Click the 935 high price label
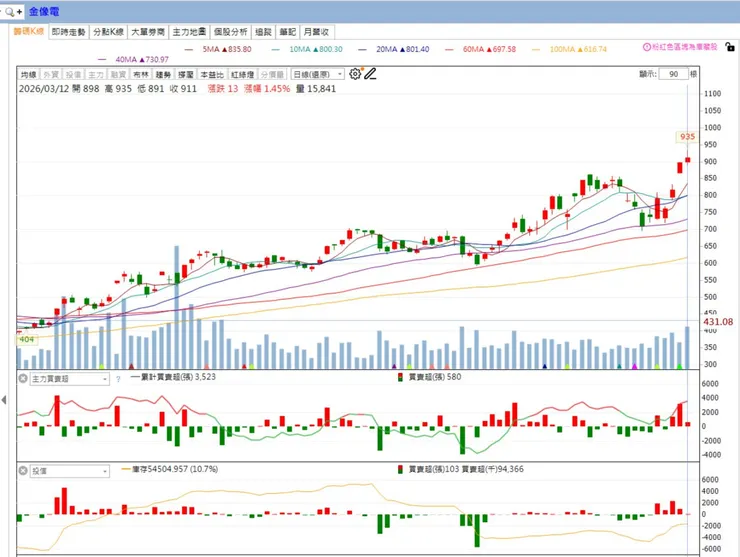The width and height of the screenshot is (740, 557). click(x=687, y=137)
